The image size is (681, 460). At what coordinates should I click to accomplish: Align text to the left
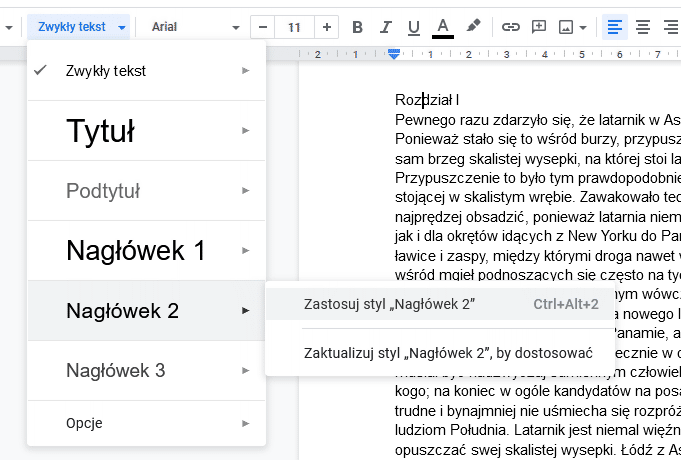615,27
